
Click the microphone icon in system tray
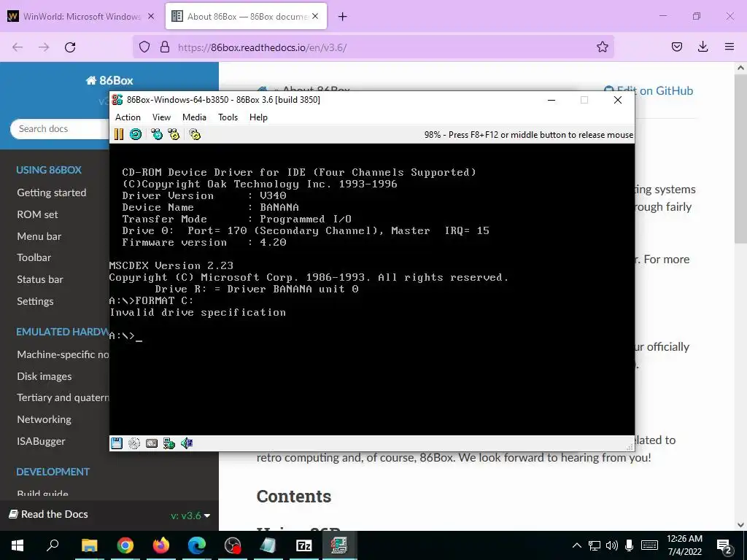[630, 545]
